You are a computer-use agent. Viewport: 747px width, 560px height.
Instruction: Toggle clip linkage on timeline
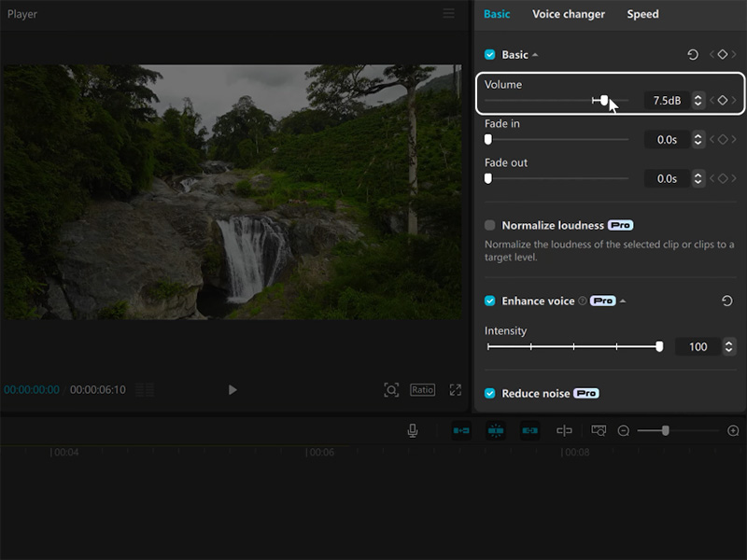(x=529, y=430)
